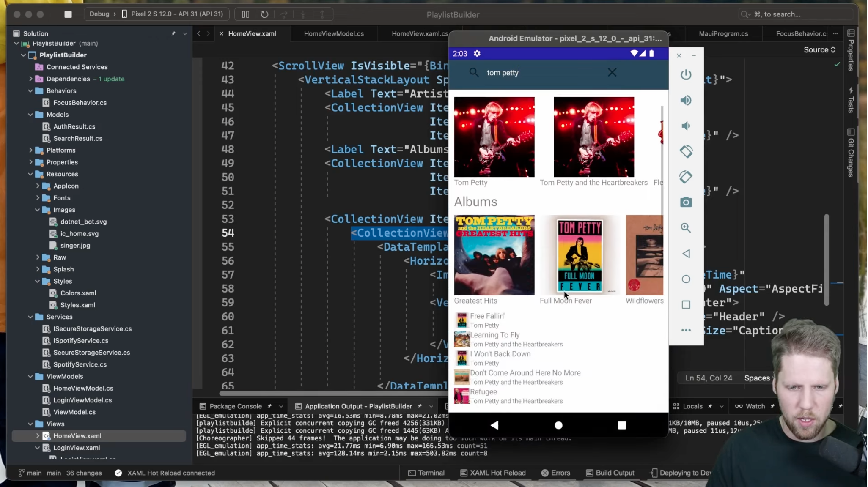Image resolution: width=868 pixels, height=487 pixels.
Task: Click the emulator sidebar Back triangle
Action: click(686, 254)
